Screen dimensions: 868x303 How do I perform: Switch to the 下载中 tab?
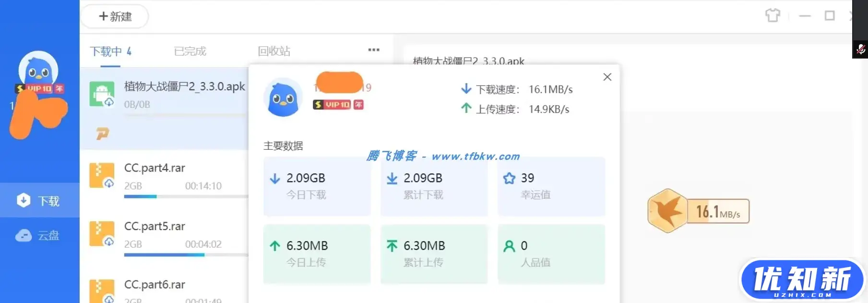click(x=111, y=51)
